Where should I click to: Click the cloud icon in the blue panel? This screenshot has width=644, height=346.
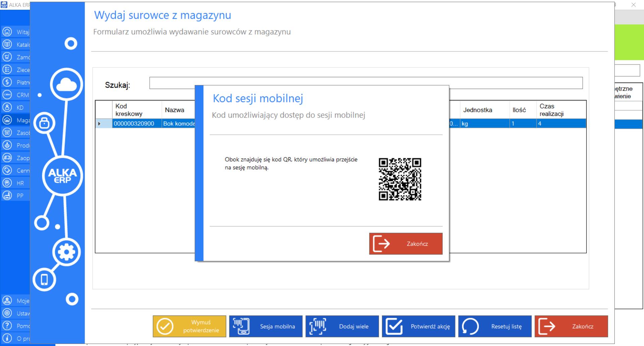pyautogui.click(x=66, y=84)
